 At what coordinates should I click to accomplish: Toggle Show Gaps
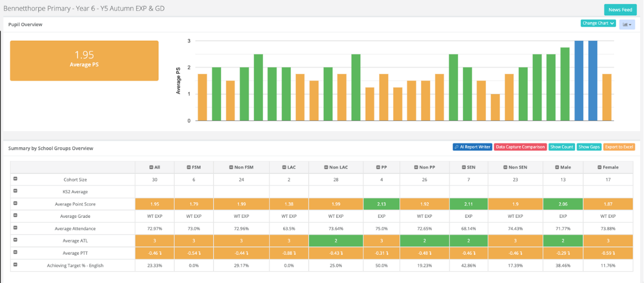[x=589, y=147]
